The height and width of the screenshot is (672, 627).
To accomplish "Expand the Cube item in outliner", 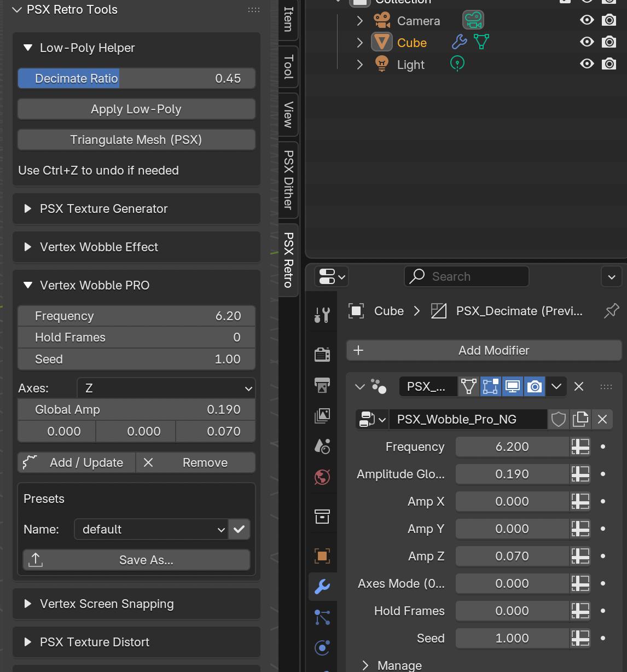I will (x=359, y=42).
